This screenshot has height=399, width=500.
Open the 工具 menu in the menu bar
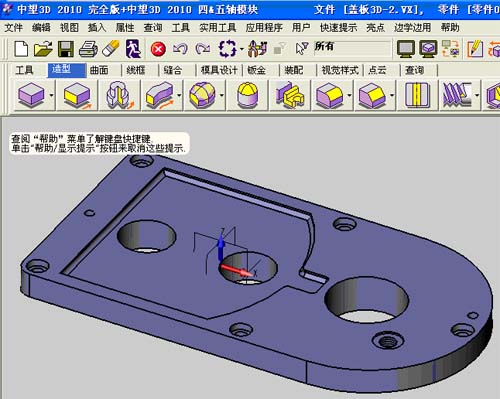[x=181, y=27]
